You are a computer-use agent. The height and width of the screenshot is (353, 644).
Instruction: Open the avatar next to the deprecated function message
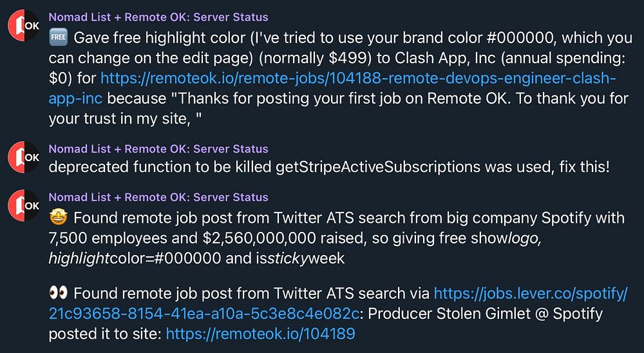click(x=23, y=157)
